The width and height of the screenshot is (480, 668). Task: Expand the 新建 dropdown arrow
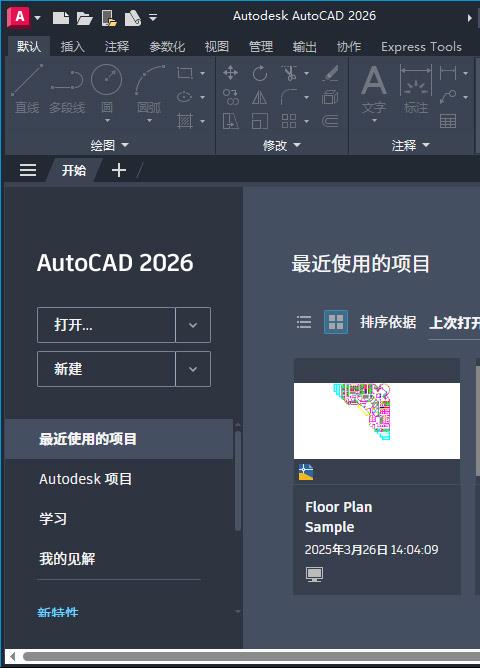pyautogui.click(x=193, y=369)
